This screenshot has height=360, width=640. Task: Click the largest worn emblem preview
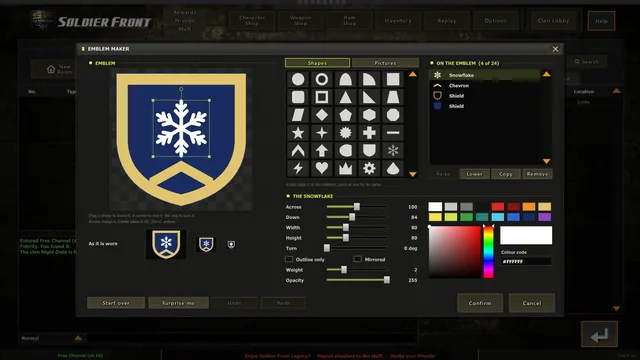point(166,244)
